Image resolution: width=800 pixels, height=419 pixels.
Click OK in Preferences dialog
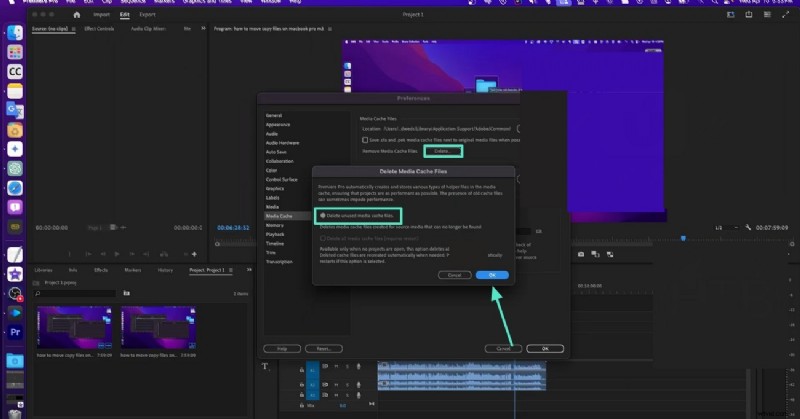pos(545,349)
